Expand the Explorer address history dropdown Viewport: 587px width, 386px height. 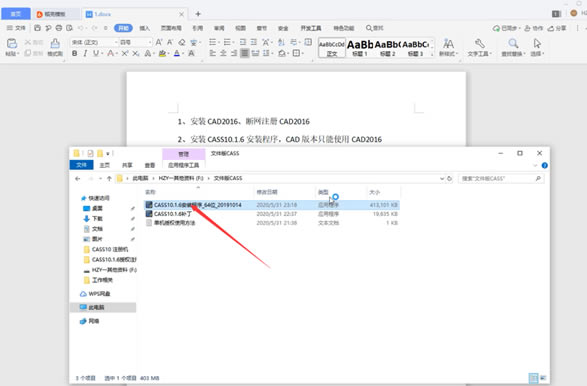442,179
